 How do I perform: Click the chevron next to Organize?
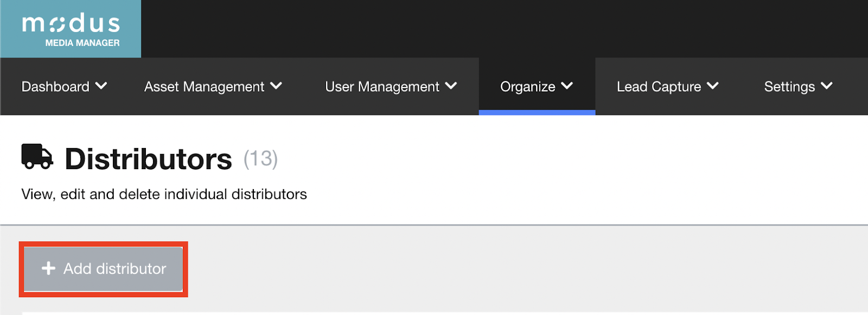[x=567, y=86]
